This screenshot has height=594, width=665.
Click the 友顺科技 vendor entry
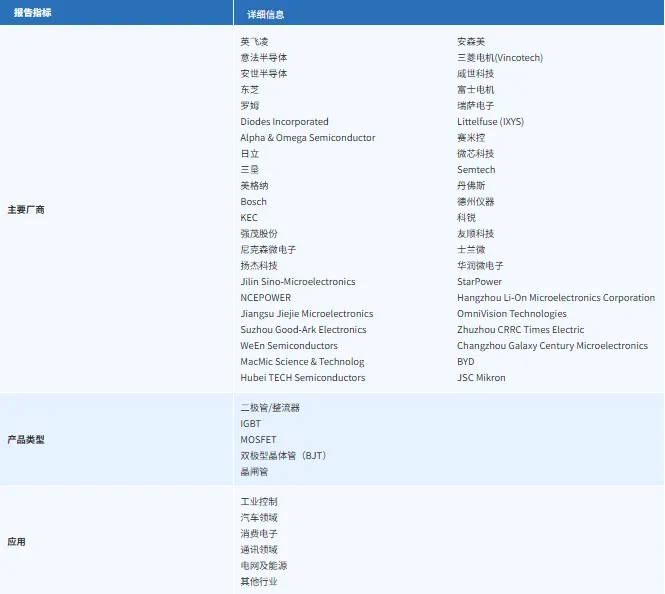tap(476, 234)
